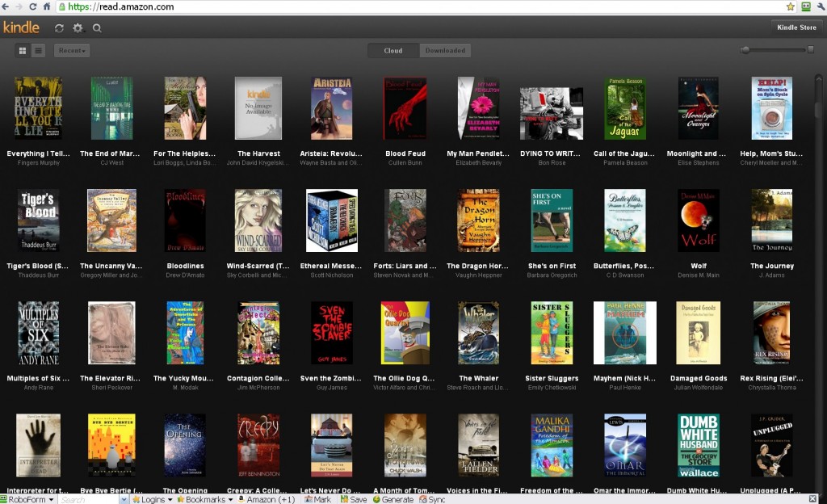Click the title "Moonlight and ..."
The height and width of the screenshot is (504, 827).
(x=697, y=153)
